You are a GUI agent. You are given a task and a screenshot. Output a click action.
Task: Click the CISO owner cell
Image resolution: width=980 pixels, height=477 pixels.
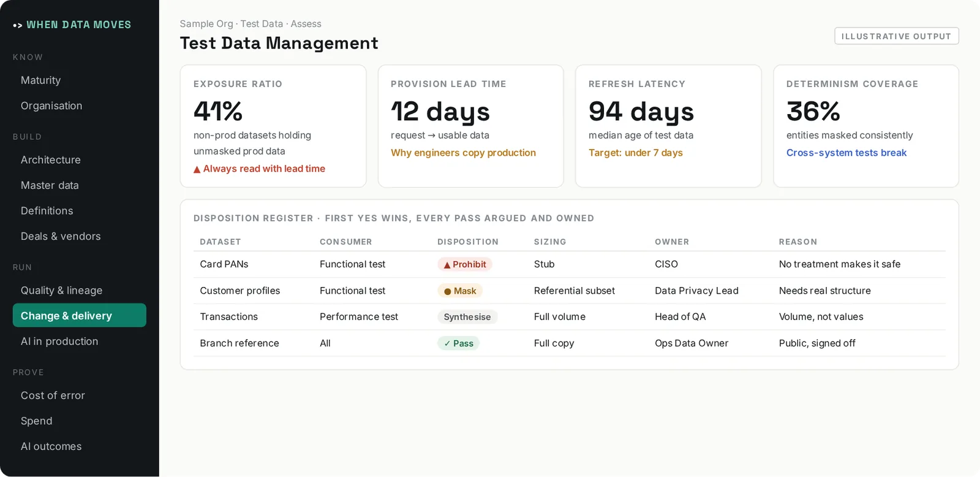point(666,264)
